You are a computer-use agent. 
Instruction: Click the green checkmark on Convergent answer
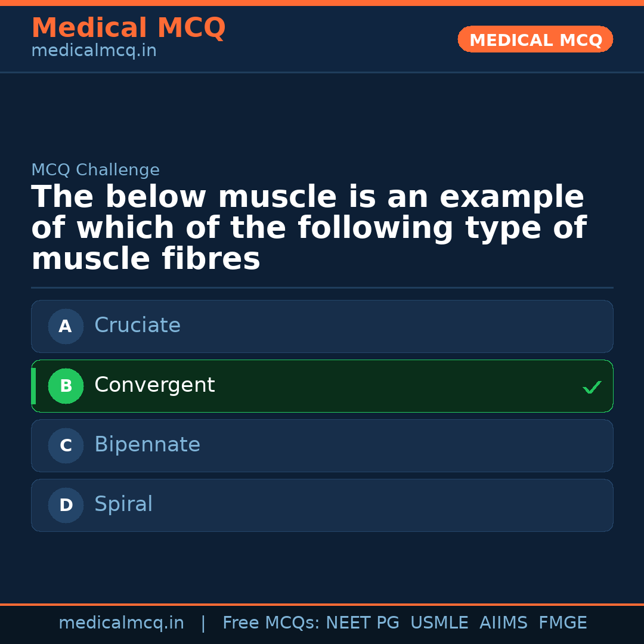pyautogui.click(x=592, y=387)
